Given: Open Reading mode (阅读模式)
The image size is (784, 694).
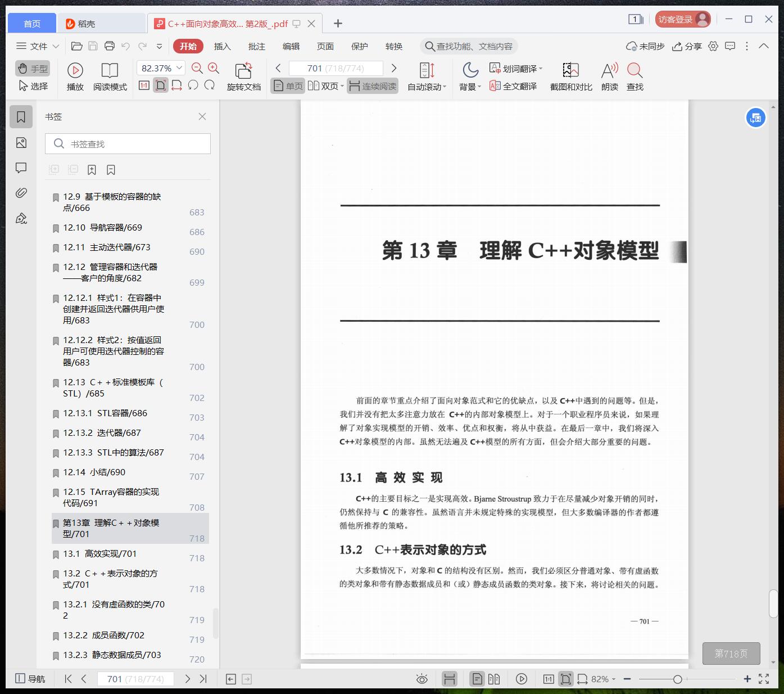Looking at the screenshot, I should [110, 76].
